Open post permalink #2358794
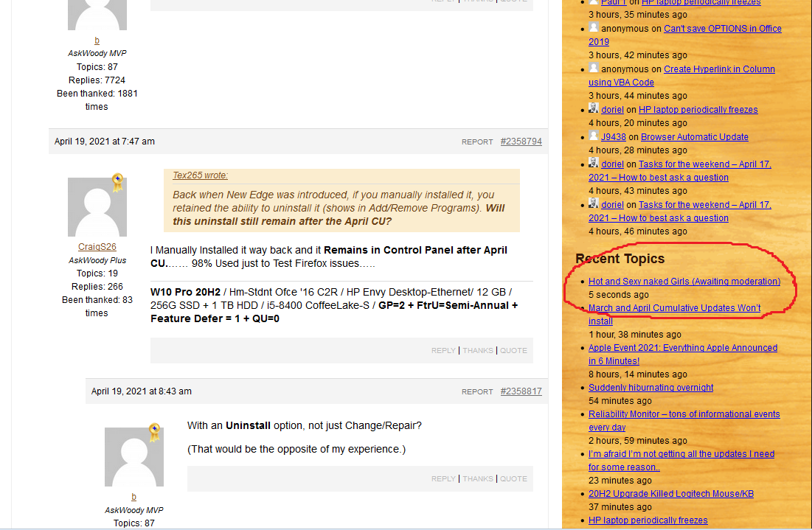 pyautogui.click(x=521, y=142)
